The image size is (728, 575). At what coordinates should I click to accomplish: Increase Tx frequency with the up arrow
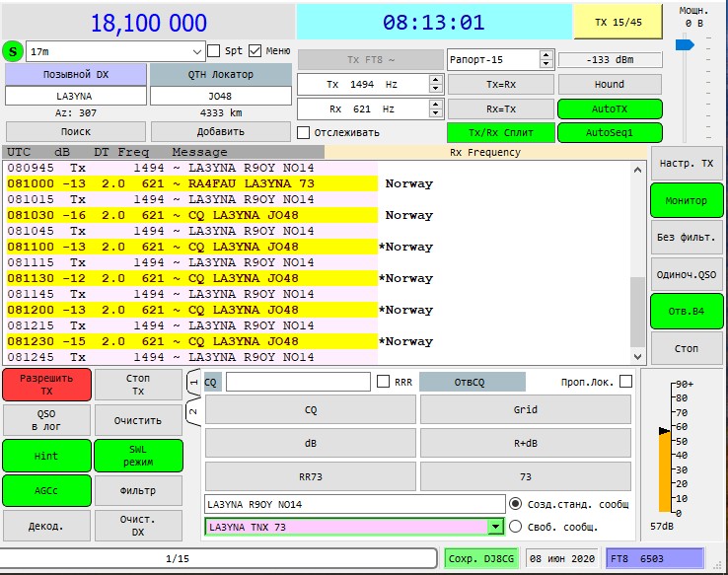point(436,80)
